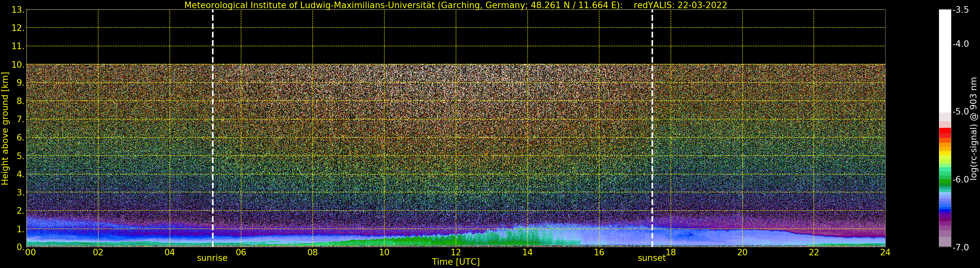The image size is (980, 268).
Task: Click the empty black region above 10 km
Action: 456,37
